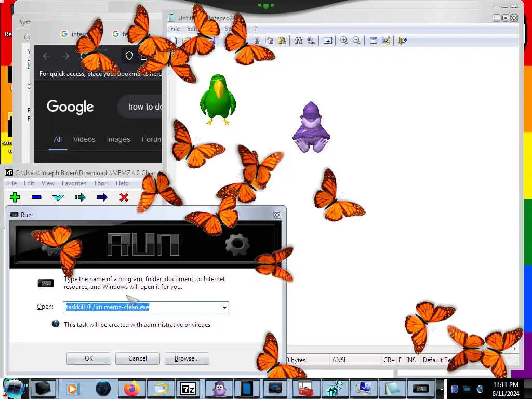Expand the Open combo box dropdown arrow
This screenshot has height=399, width=532.
coord(224,307)
